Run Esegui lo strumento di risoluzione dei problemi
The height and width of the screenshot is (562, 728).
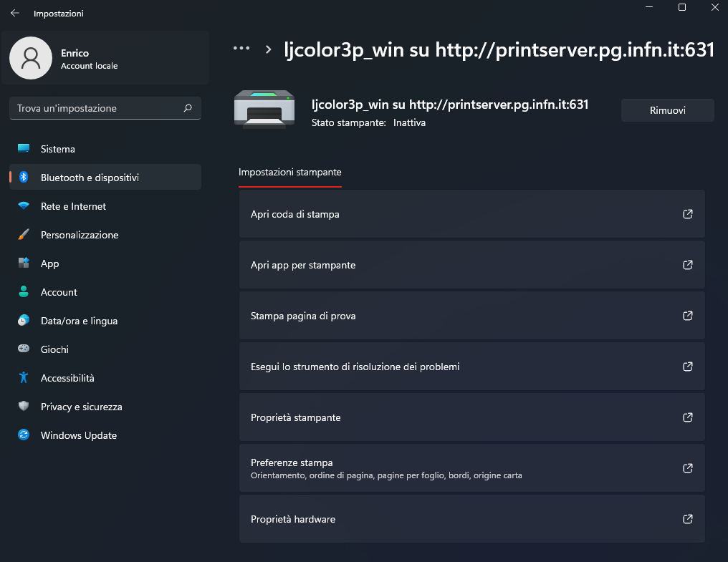tap(471, 367)
